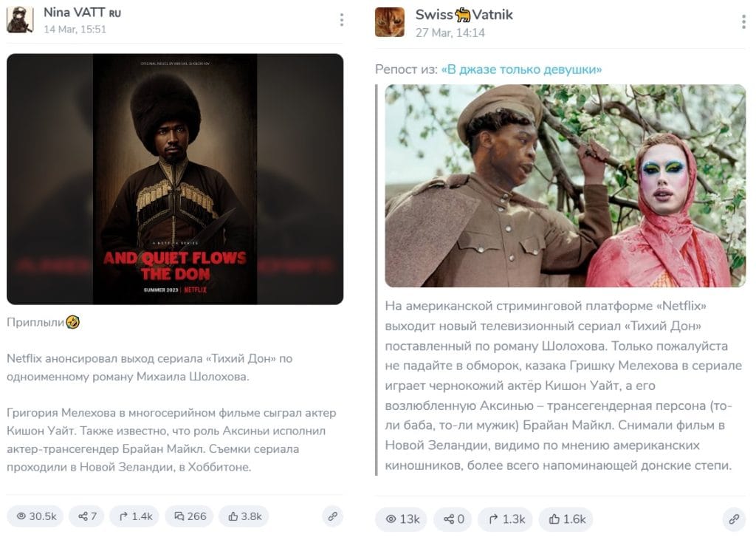
Task: Open the Nina VATT post options menu
Action: tap(341, 20)
